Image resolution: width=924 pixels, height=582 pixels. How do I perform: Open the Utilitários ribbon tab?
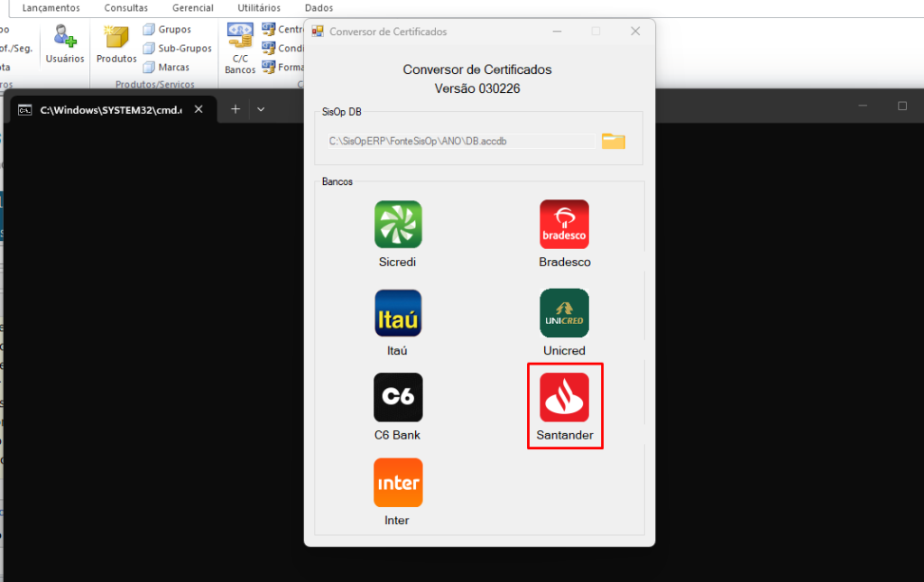pyautogui.click(x=259, y=8)
